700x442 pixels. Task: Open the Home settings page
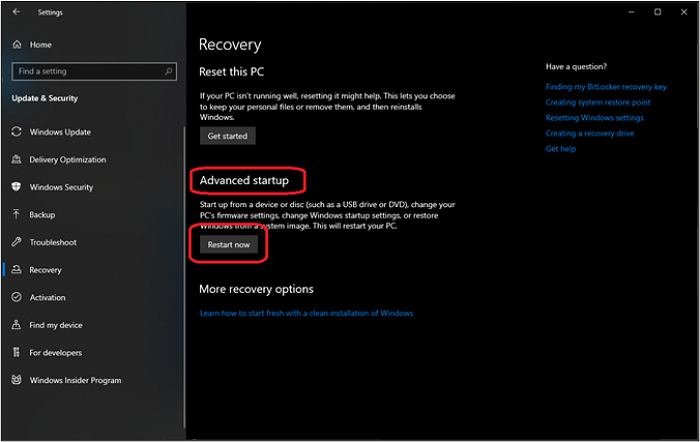point(41,45)
